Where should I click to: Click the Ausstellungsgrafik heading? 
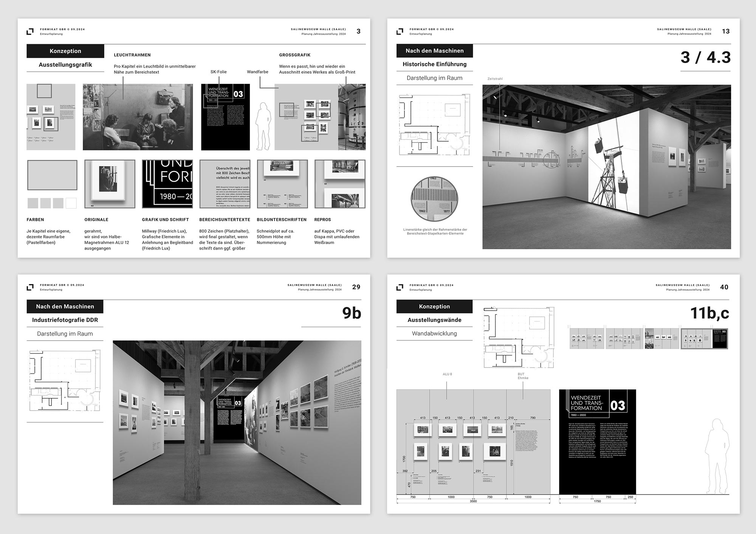(x=65, y=65)
